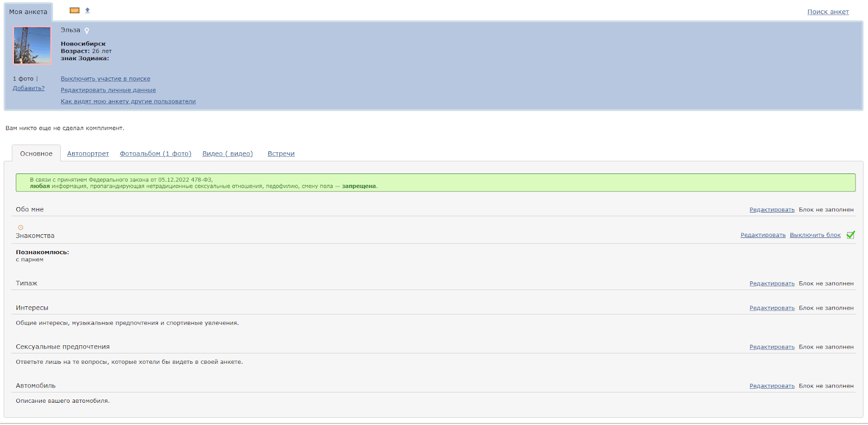This screenshot has height=425, width=868.
Task: Click the female gender symbol beside Эльза
Action: (87, 31)
